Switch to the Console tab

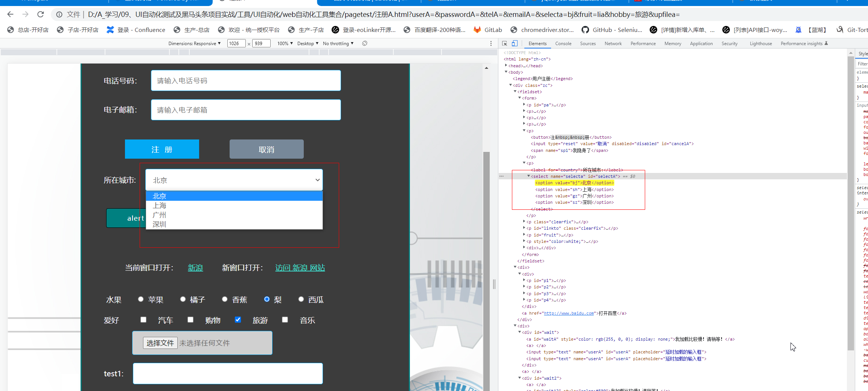tap(563, 44)
